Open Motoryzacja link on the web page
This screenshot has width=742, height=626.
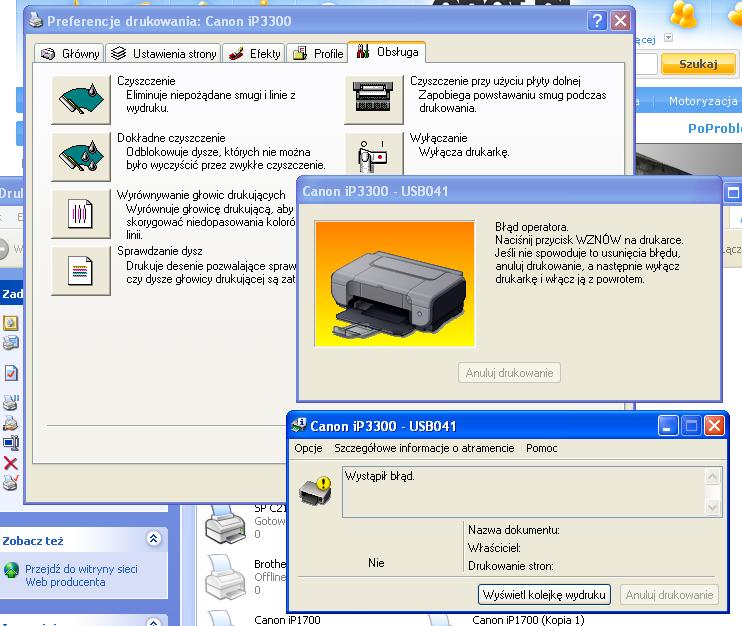[703, 101]
